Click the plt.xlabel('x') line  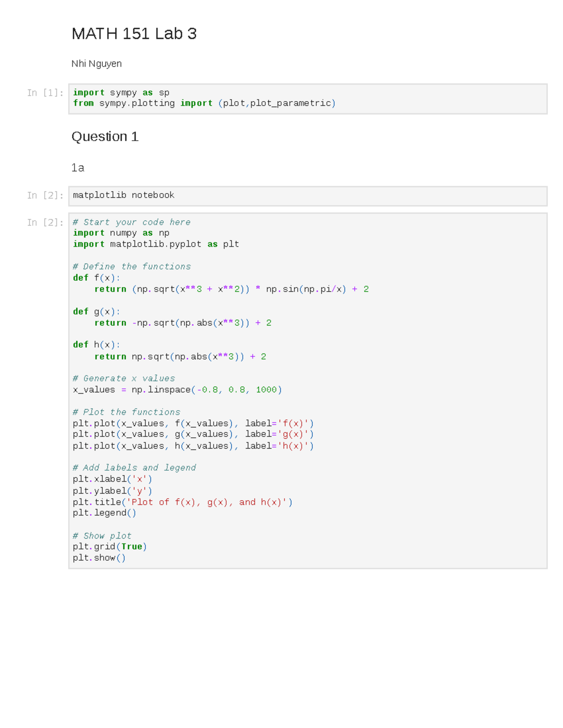(112, 479)
